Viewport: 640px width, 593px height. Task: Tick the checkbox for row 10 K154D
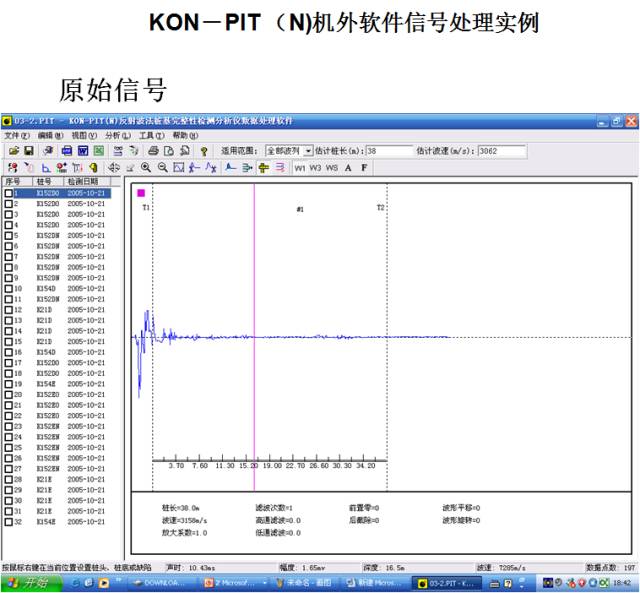(x=9, y=288)
